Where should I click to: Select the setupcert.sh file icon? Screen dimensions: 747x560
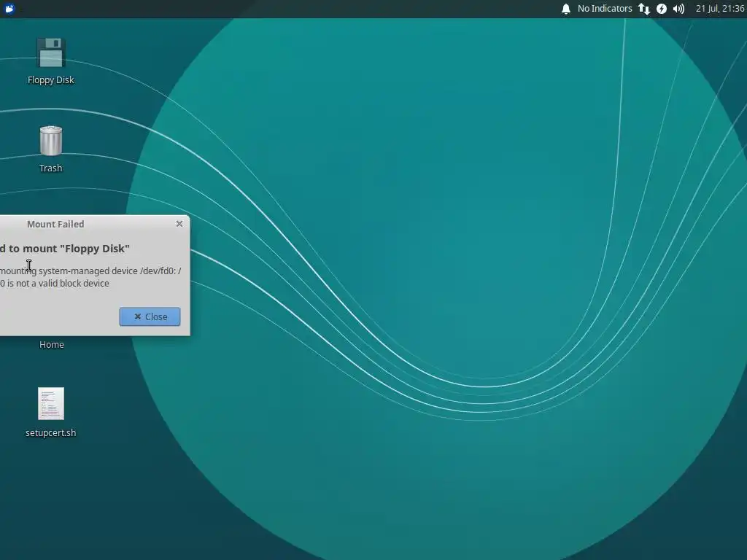50,403
